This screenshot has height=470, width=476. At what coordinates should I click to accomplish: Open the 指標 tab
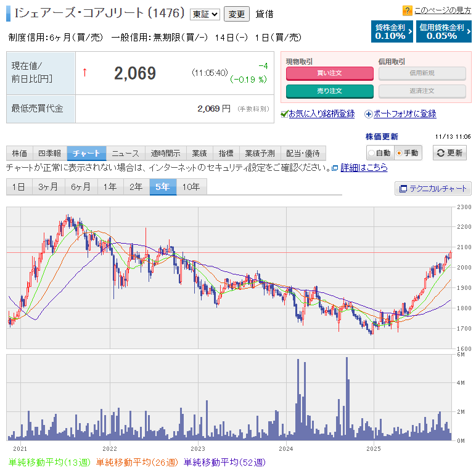tap(226, 154)
